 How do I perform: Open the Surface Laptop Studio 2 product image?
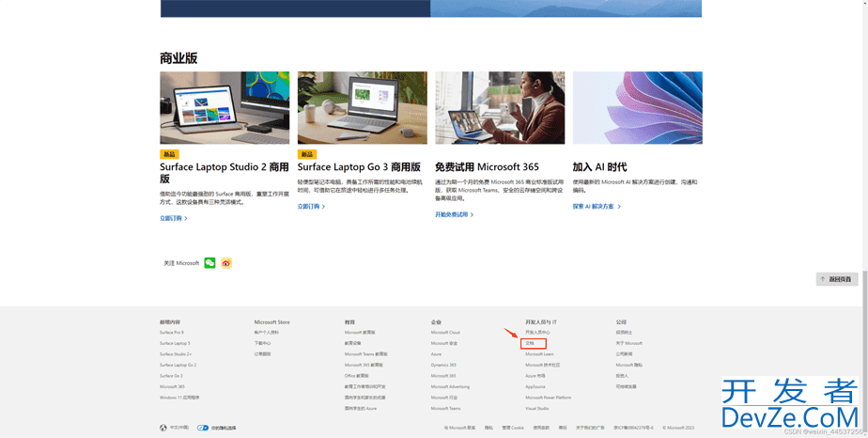tap(225, 107)
